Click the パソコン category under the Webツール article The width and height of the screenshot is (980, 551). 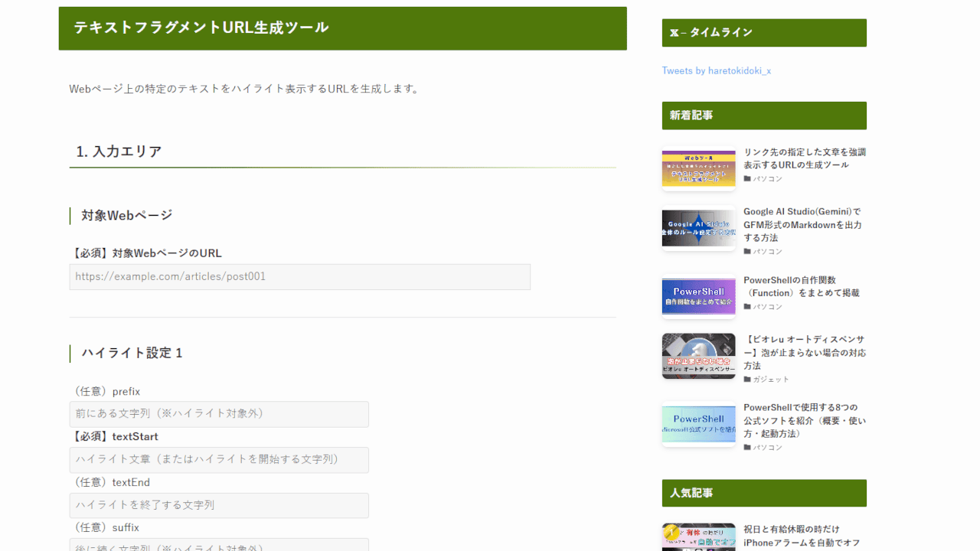(x=767, y=179)
